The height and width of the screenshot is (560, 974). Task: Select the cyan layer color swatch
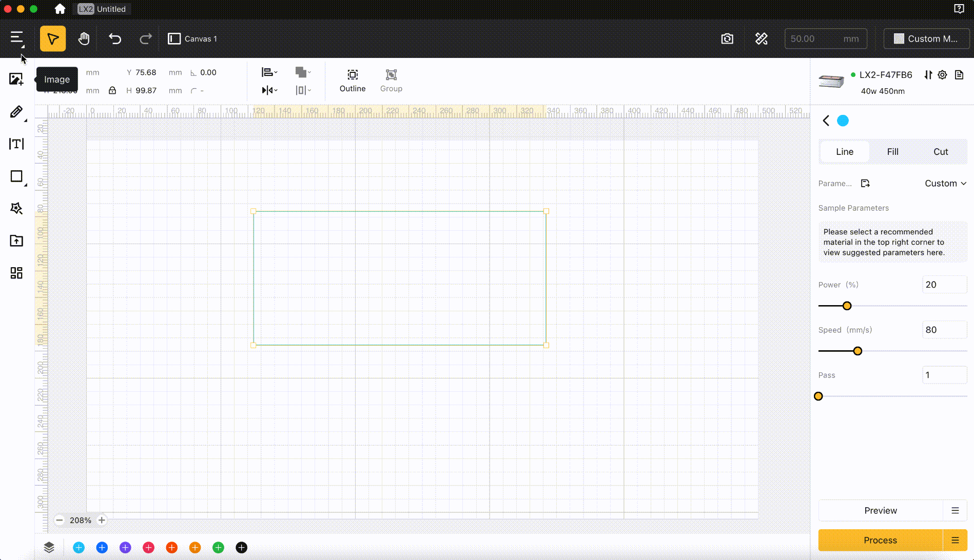[79, 548]
